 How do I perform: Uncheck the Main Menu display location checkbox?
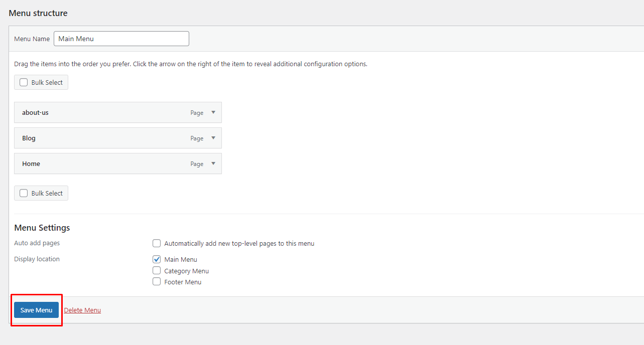157,259
